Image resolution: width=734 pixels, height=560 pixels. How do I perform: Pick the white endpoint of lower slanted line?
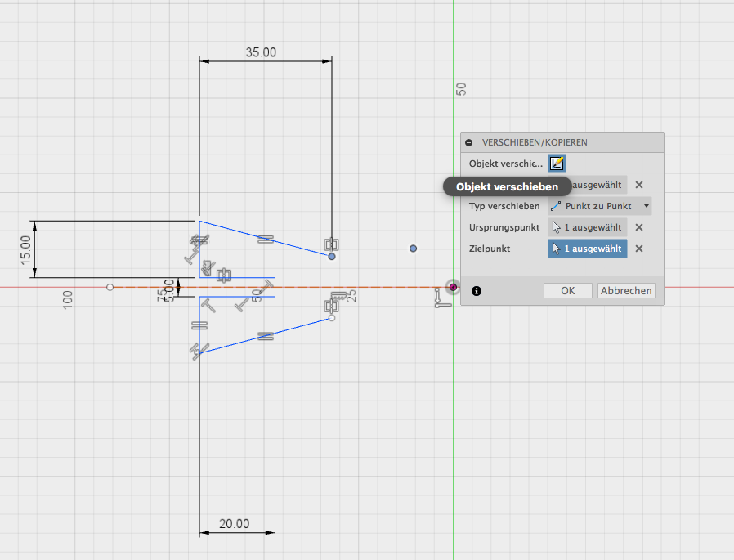point(332,318)
